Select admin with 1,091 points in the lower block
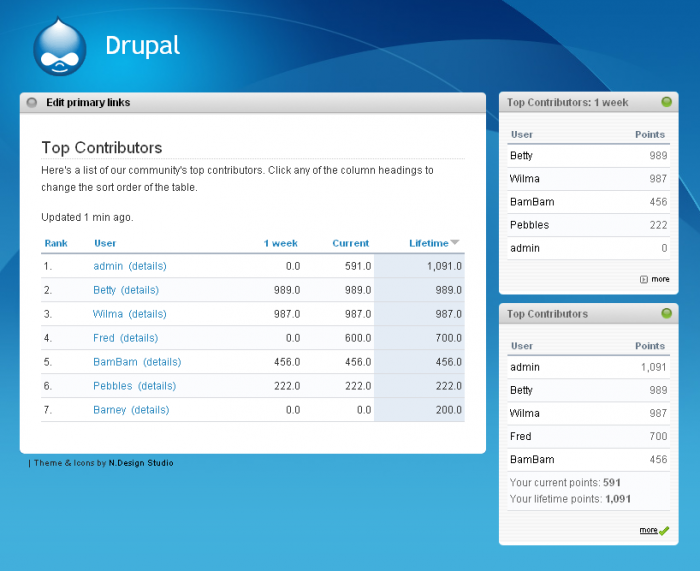Viewport: 700px width, 571px height. coord(525,367)
